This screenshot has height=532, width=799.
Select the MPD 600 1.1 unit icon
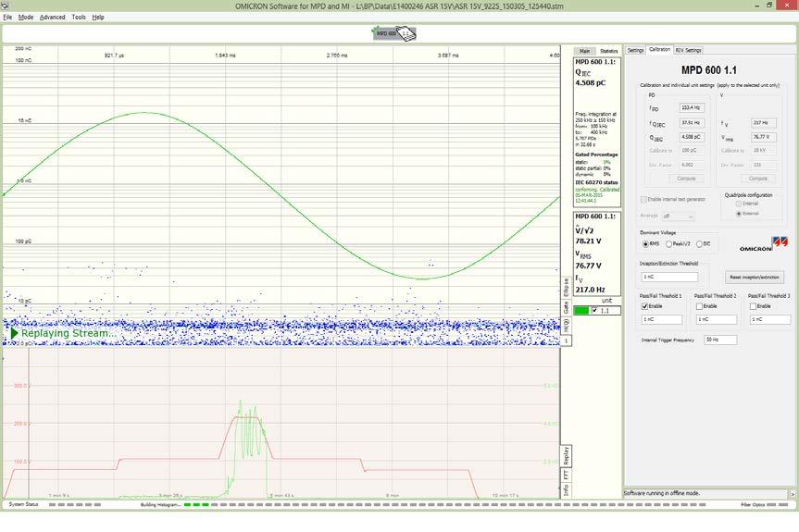[394, 33]
